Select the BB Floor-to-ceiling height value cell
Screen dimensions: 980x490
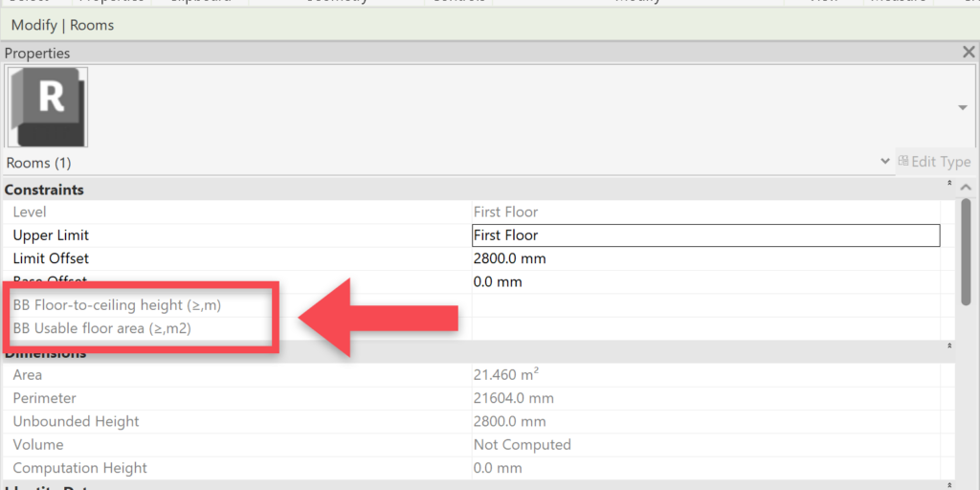[x=705, y=305]
